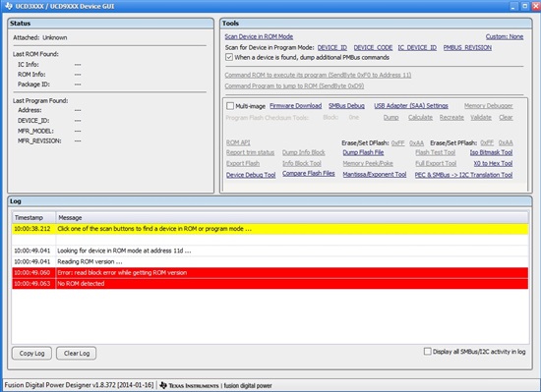Scan for device using PMBUS_REVISION
Screen dimensions: 541x392
[x=467, y=47]
